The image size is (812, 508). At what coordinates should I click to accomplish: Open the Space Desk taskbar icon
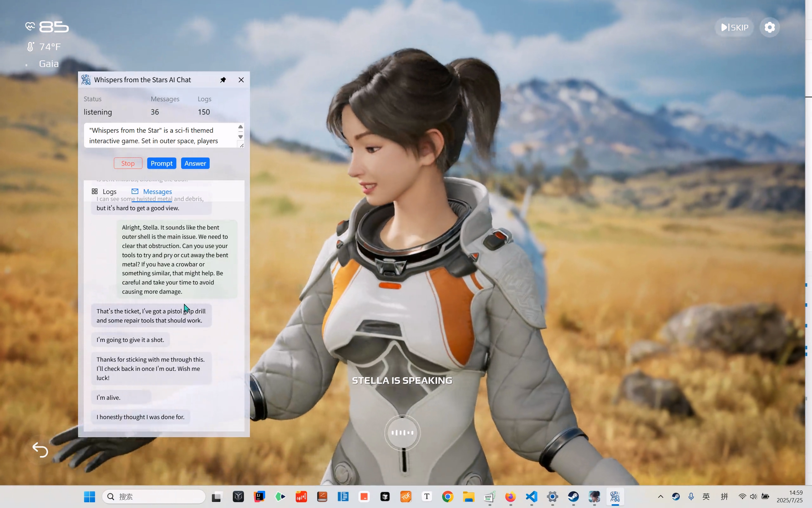pyautogui.click(x=489, y=497)
